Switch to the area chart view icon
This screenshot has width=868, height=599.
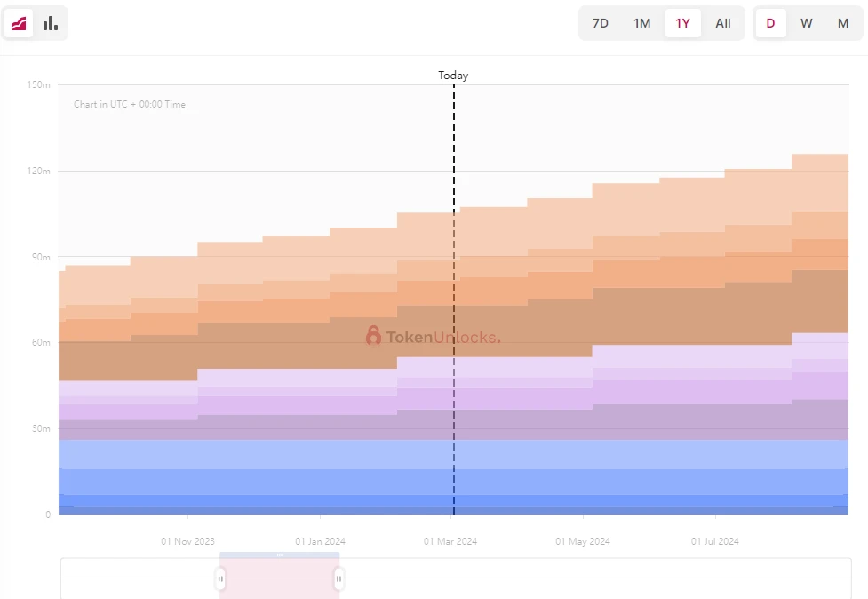click(x=19, y=23)
